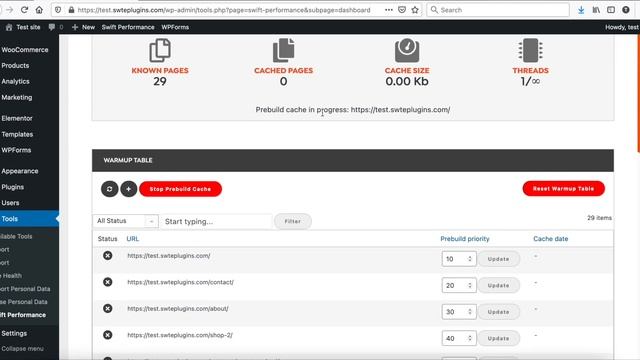
Task: Click the refresh warmup table icon
Action: (109, 189)
